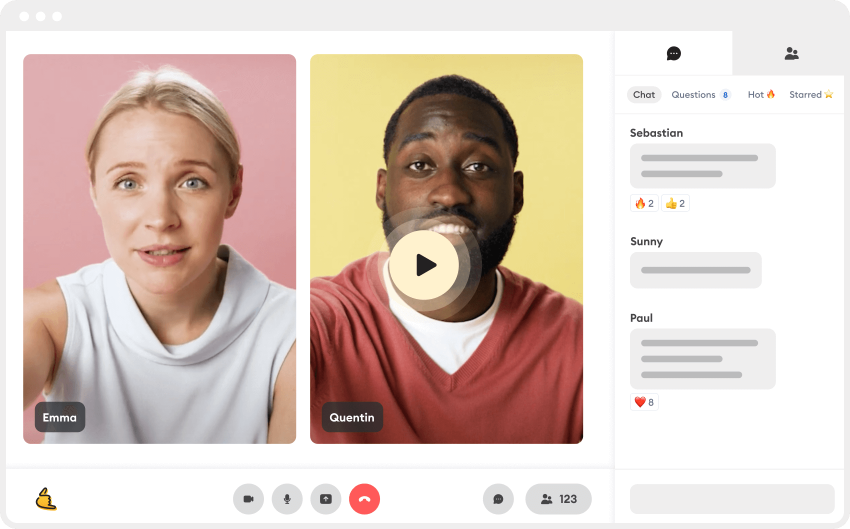The image size is (850, 529).
Task: Open the Questions tab with 8 badge
Action: coord(701,94)
